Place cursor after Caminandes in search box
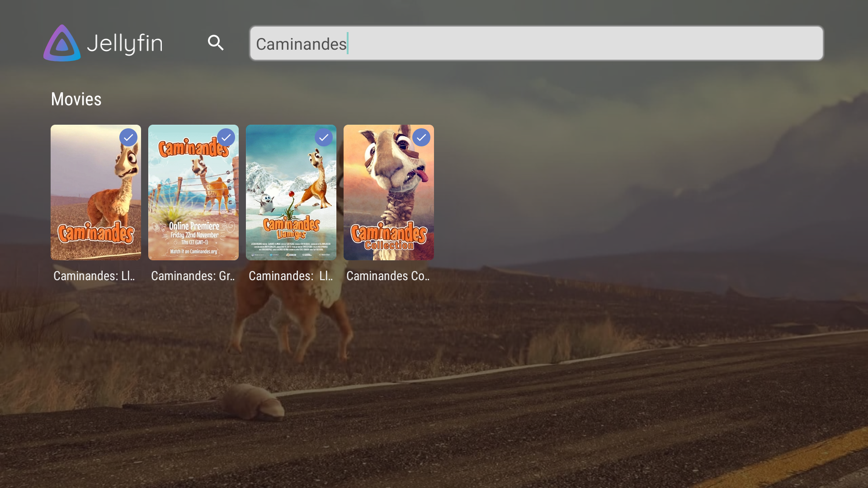Screen dimensions: 868x488 point(348,43)
